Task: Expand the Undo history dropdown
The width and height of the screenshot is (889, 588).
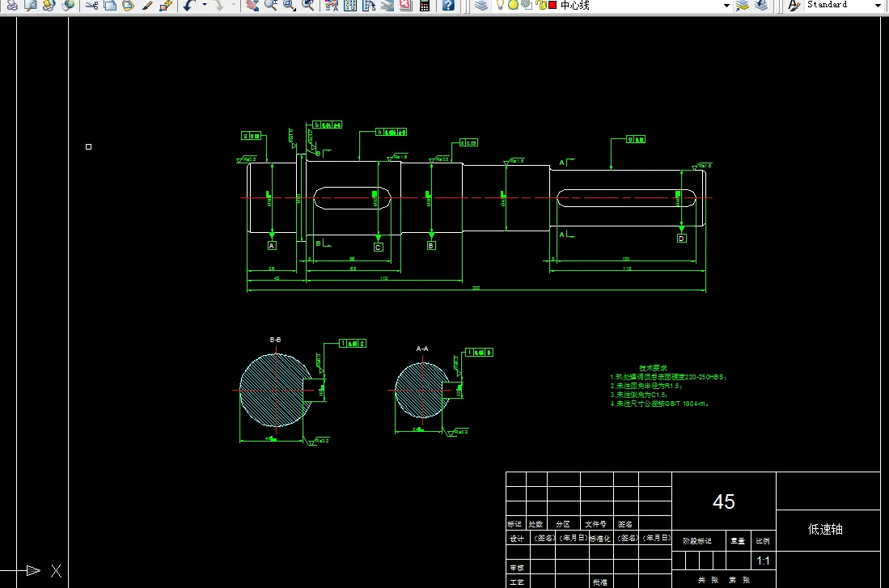Action: (x=204, y=5)
